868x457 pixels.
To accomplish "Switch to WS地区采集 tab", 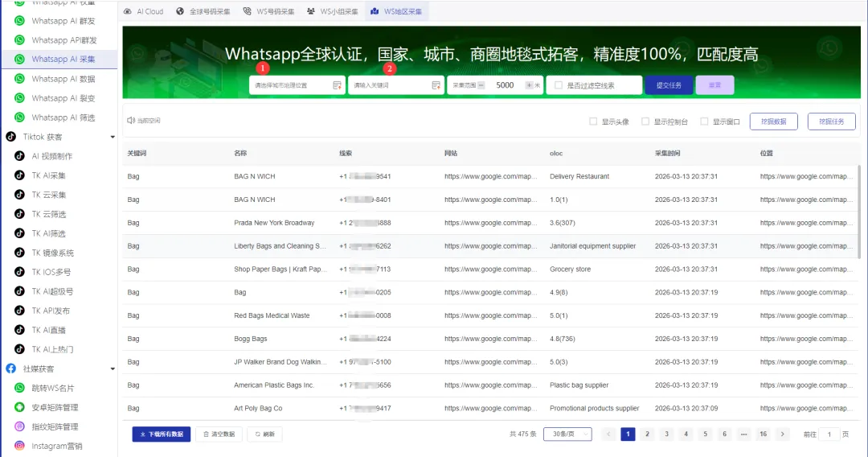I will (x=396, y=11).
